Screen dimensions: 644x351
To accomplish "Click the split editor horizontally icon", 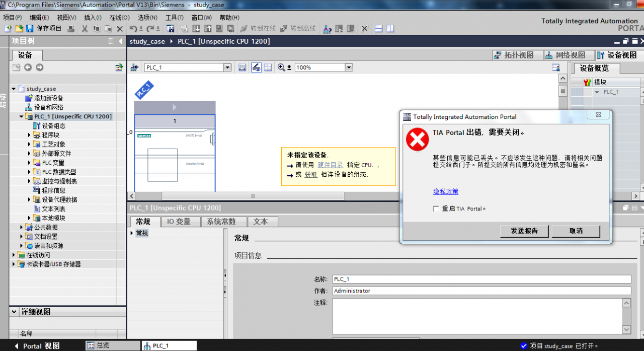I will [x=379, y=29].
